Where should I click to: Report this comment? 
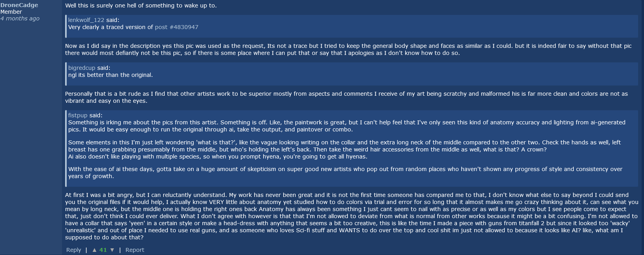[135, 250]
